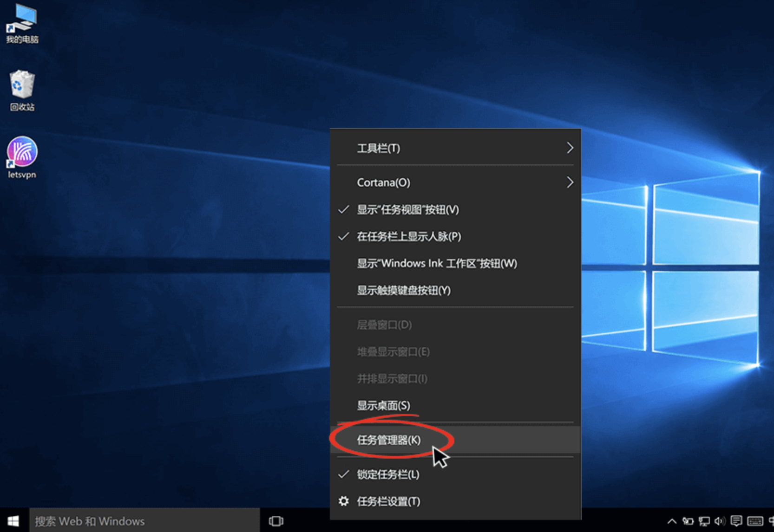774x532 pixels.
Task: Show hidden icons via tray chevron
Action: coord(672,521)
